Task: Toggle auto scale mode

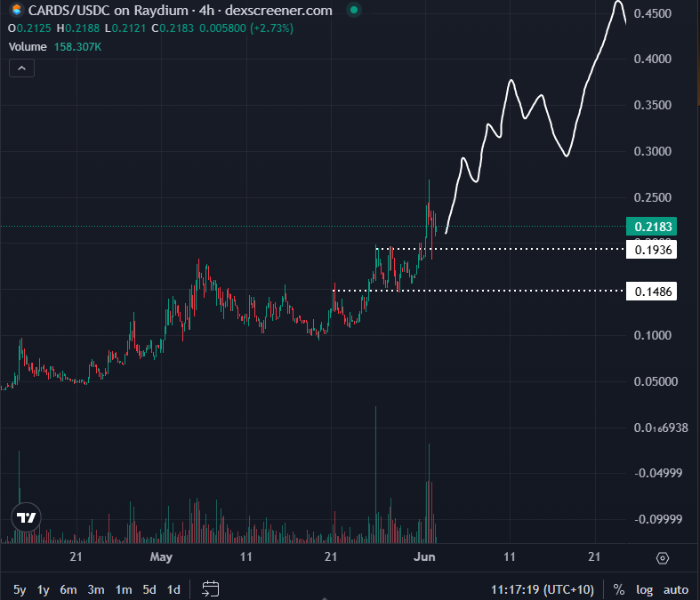Action: (676, 589)
